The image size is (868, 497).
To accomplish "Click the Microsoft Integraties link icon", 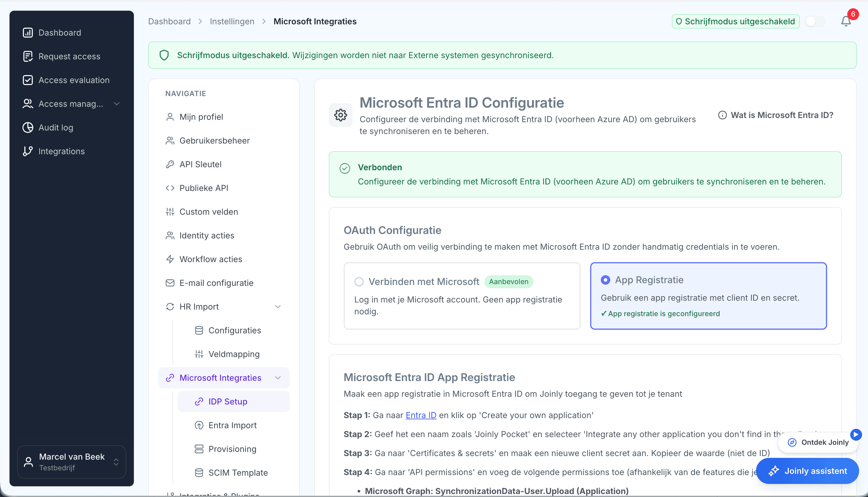I will [x=170, y=378].
